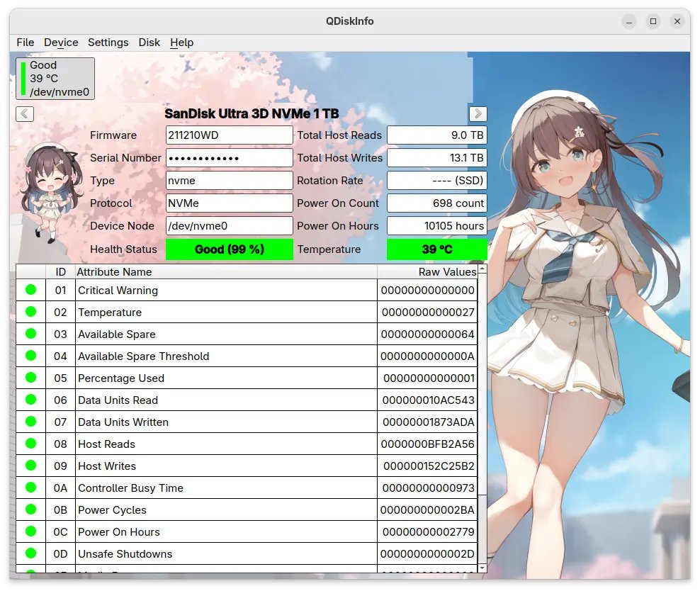
Task: Open the Disk menu
Action: pos(149,43)
